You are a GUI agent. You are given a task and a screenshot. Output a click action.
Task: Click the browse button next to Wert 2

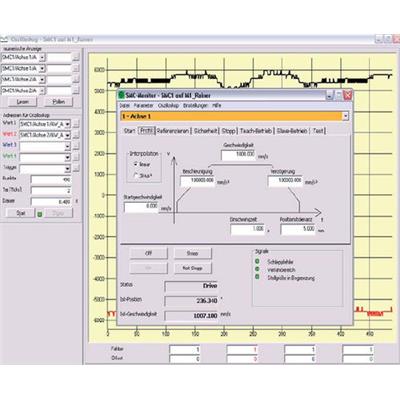[x=76, y=135]
